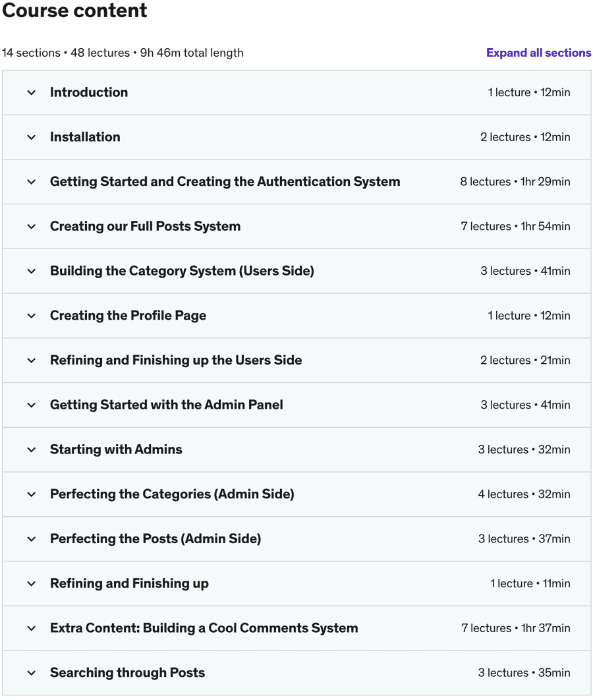This screenshot has height=700, width=593.
Task: Select Perfecting the Categories (Admin Side) title
Action: click(x=172, y=494)
